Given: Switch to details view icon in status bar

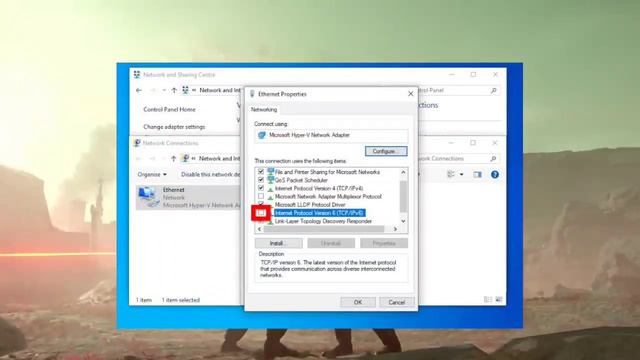Looking at the screenshot, I should coord(488,300).
